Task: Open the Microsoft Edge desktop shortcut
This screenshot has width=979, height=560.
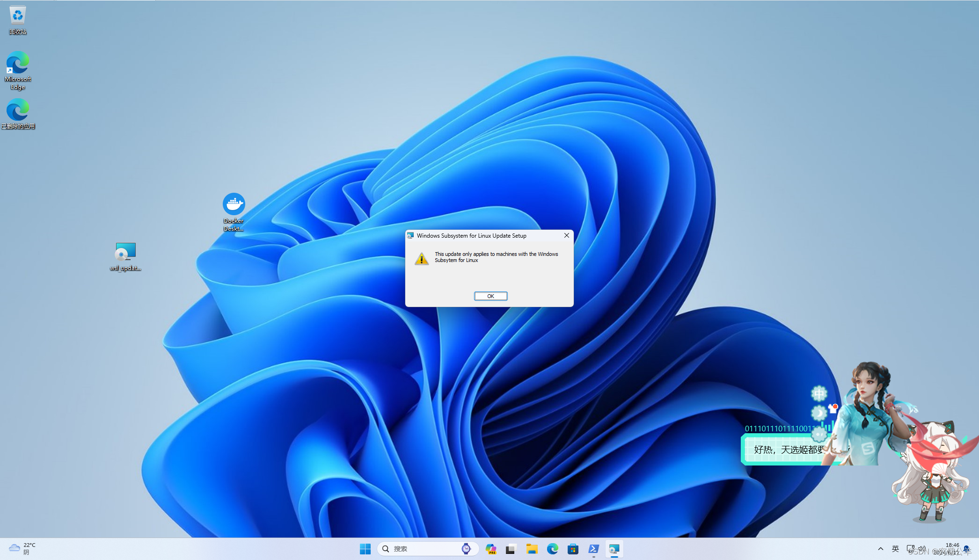Action: (x=17, y=64)
